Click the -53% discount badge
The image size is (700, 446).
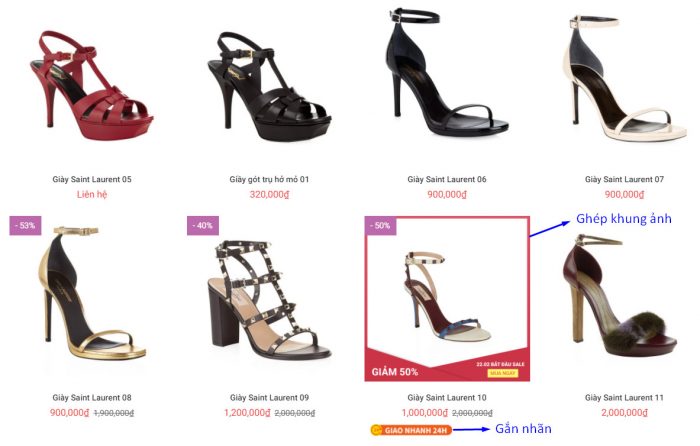coord(25,225)
